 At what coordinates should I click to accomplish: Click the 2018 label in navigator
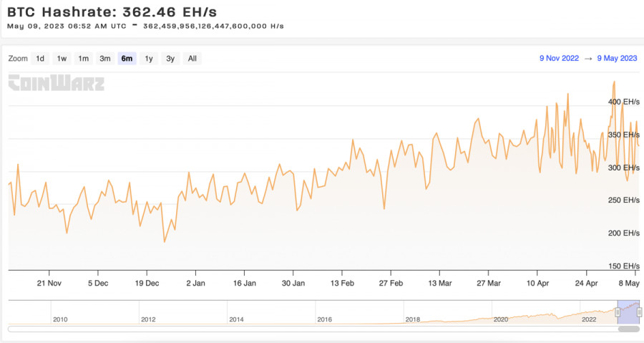point(413,319)
